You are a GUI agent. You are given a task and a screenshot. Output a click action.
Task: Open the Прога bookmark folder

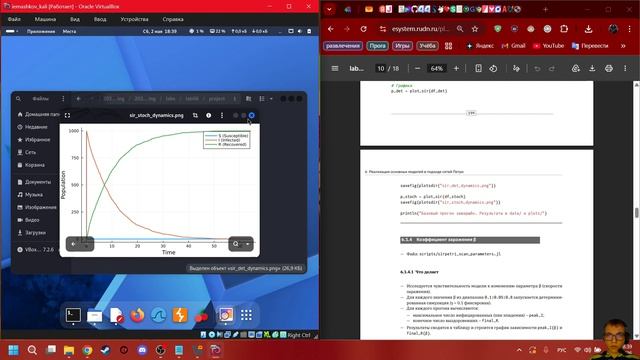(x=378, y=46)
